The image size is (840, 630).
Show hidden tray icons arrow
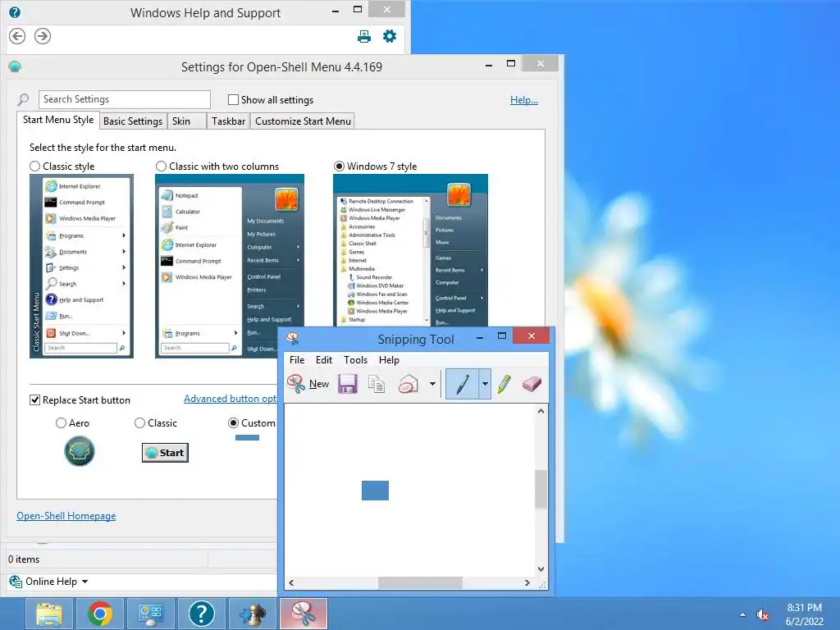pyautogui.click(x=742, y=615)
